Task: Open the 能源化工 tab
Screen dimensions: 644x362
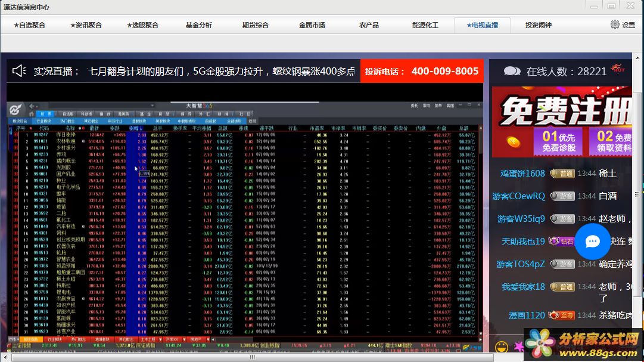Action: point(425,25)
